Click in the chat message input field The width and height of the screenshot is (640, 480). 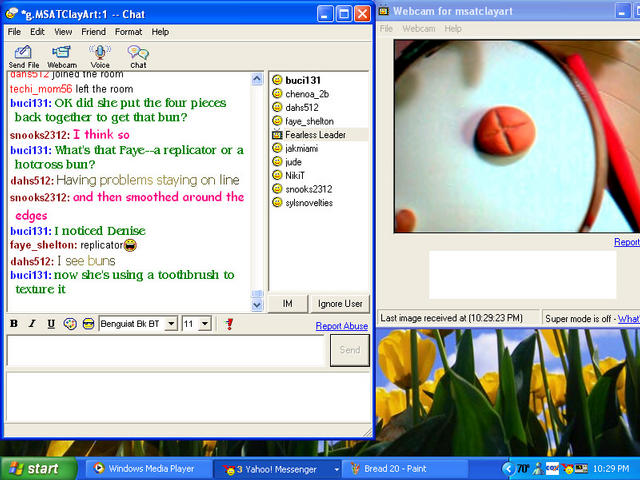[x=165, y=351]
